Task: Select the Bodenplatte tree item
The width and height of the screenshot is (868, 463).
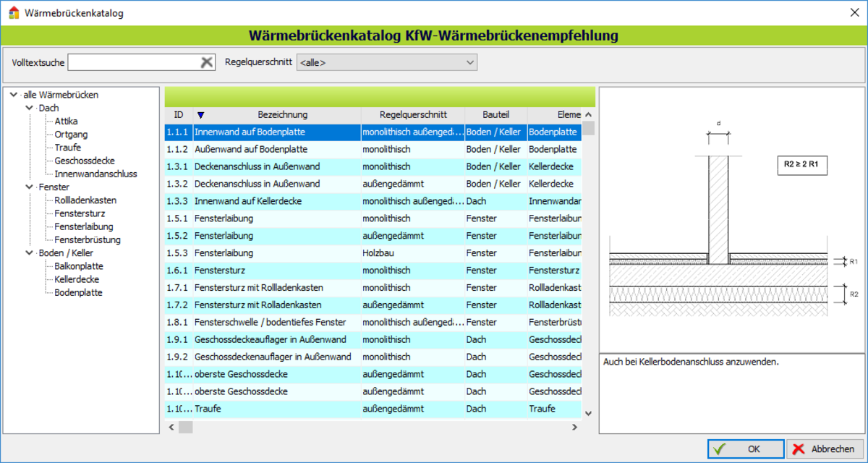Action: tap(78, 292)
